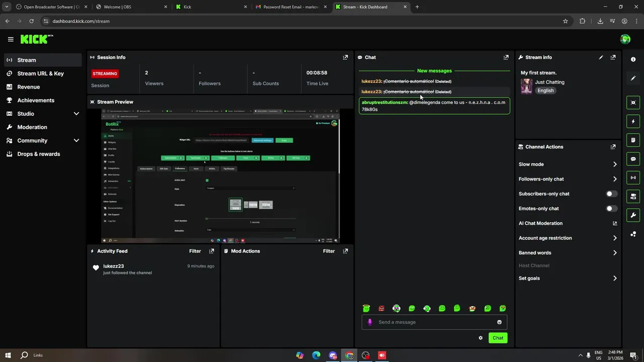Edit stream info with the pencil icon
Screen dimensions: 644x362
[x=601, y=57]
